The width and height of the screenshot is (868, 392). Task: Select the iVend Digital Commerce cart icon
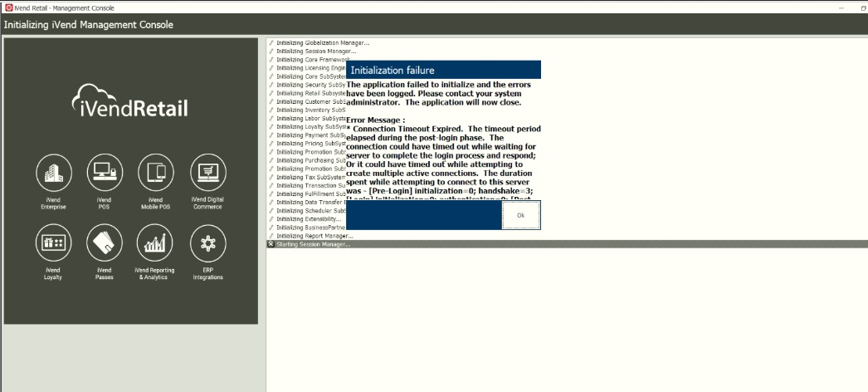pos(207,172)
